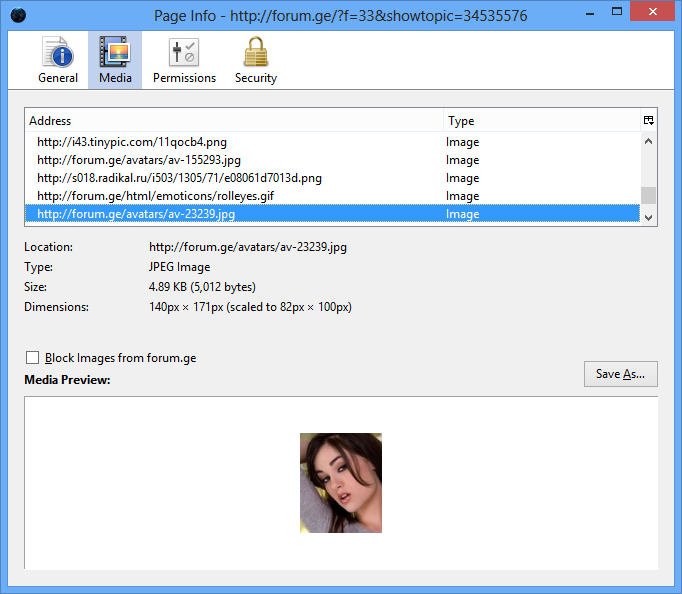This screenshot has width=682, height=594.
Task: Click the Save As... button
Action: point(621,374)
